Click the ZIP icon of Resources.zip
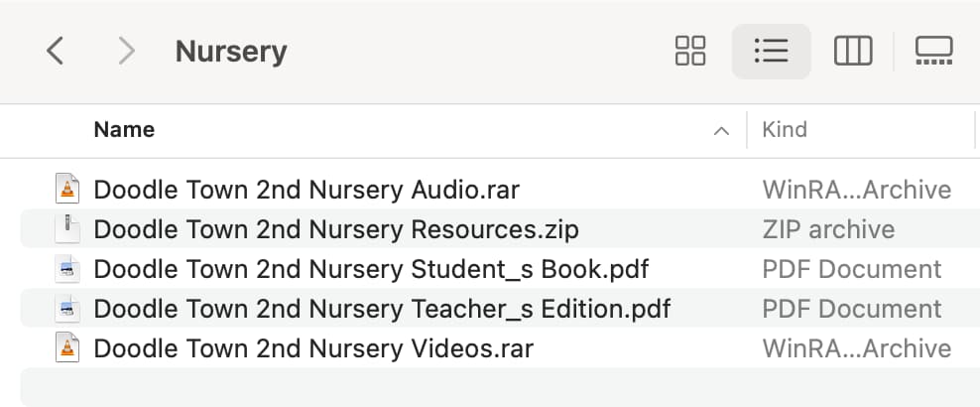This screenshot has width=980, height=407. [x=66, y=229]
